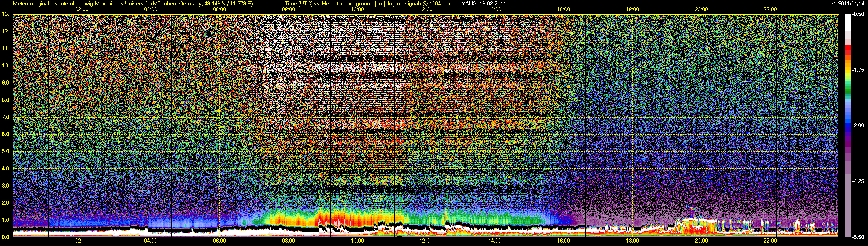Click the -1.75 color scale value

point(858,70)
